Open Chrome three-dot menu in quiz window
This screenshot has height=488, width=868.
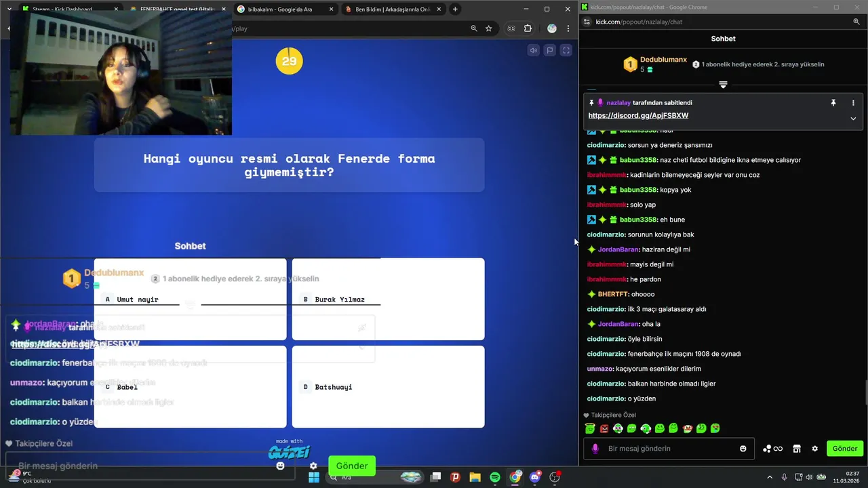pos(568,28)
